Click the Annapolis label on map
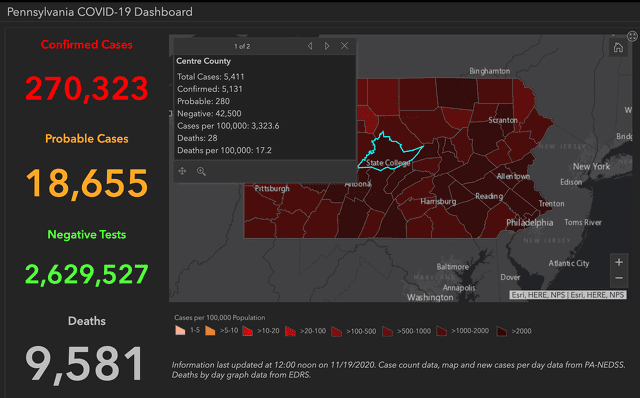Screen dimensions: 640x398 point(459,288)
